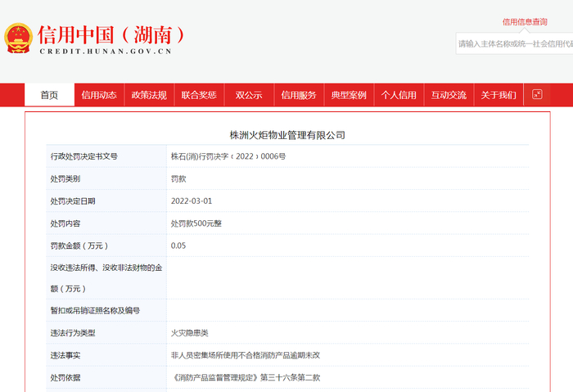Image resolution: width=573 pixels, height=392 pixels.
Task: Click CREDIT.HUNAN.GOV.CN text under title
Action: tap(106, 52)
